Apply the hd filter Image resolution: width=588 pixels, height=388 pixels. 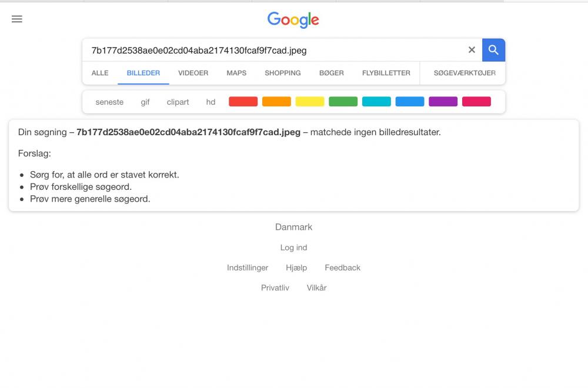[x=211, y=102]
